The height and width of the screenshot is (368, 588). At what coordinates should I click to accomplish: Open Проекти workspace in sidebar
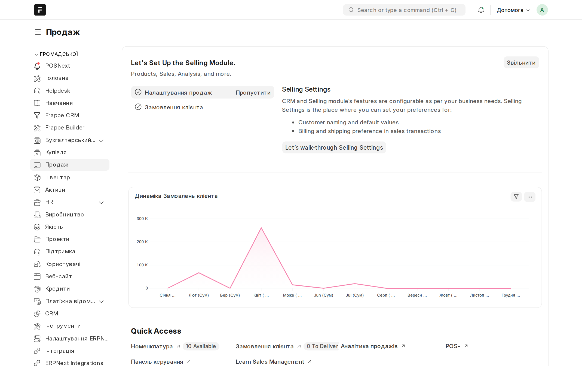click(x=70, y=239)
